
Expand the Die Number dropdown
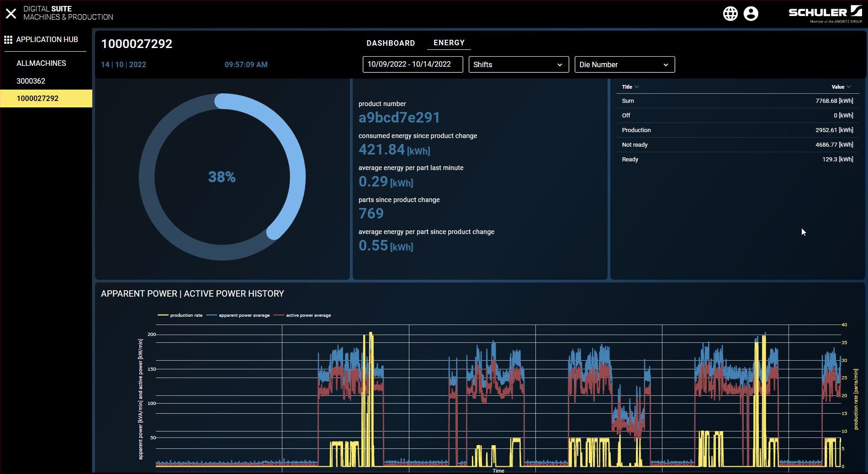(625, 64)
